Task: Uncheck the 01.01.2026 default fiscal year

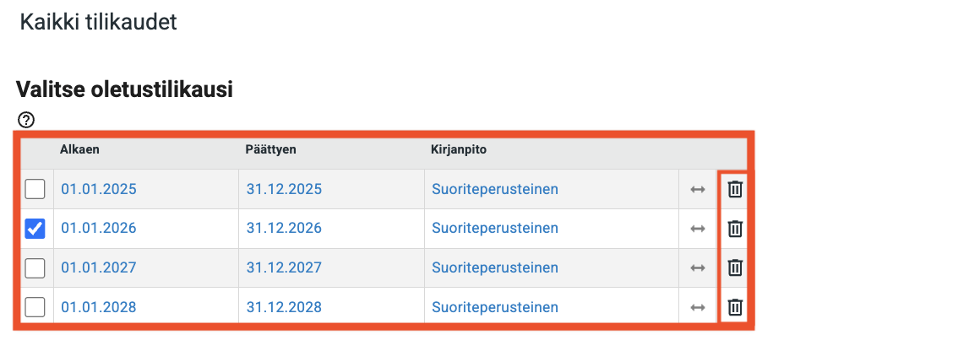Action: (x=35, y=229)
